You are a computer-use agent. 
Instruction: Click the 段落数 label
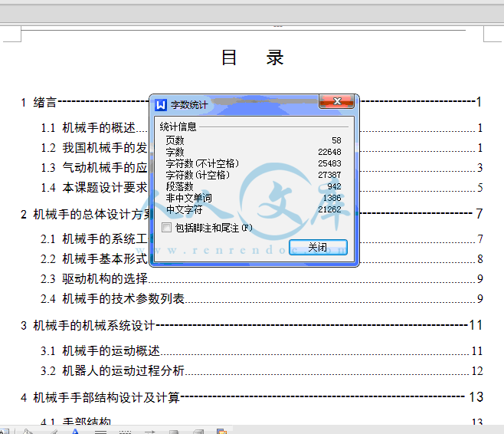179,186
